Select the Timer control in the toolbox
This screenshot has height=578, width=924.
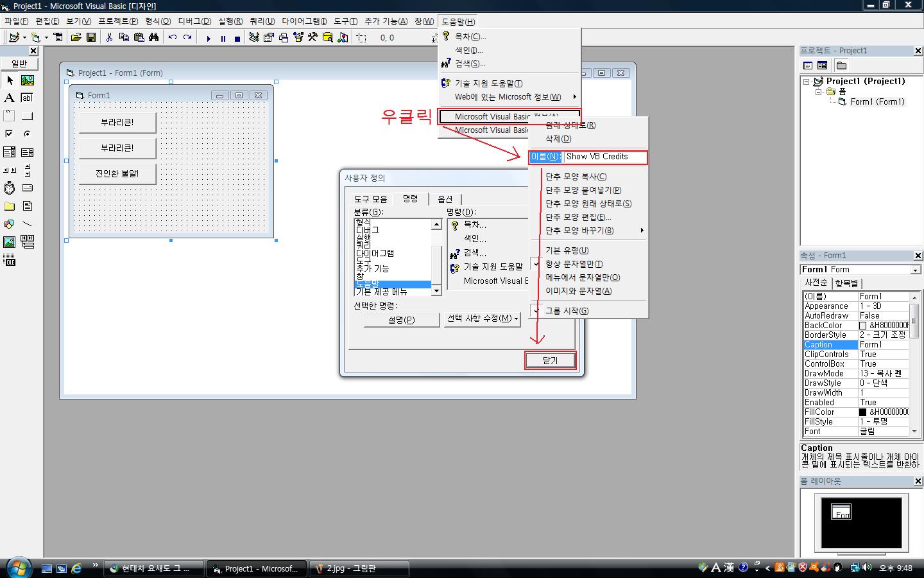click(x=9, y=188)
